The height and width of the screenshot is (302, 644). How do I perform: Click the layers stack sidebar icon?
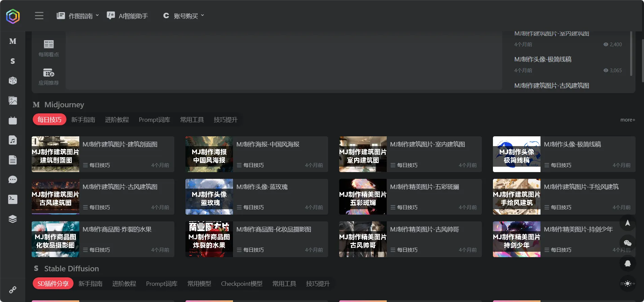(13, 219)
